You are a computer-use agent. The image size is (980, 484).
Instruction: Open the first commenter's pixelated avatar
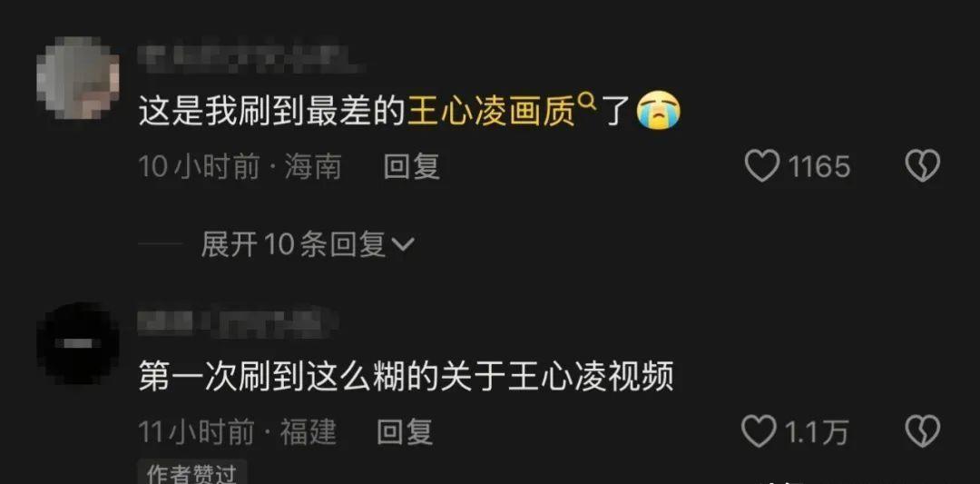coord(78,77)
